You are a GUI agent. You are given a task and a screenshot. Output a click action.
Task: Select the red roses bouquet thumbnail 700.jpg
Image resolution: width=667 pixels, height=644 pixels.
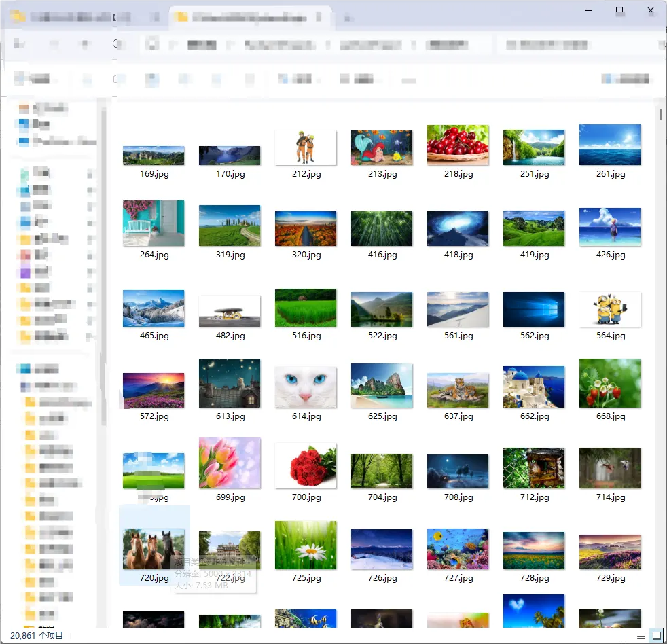click(x=306, y=466)
